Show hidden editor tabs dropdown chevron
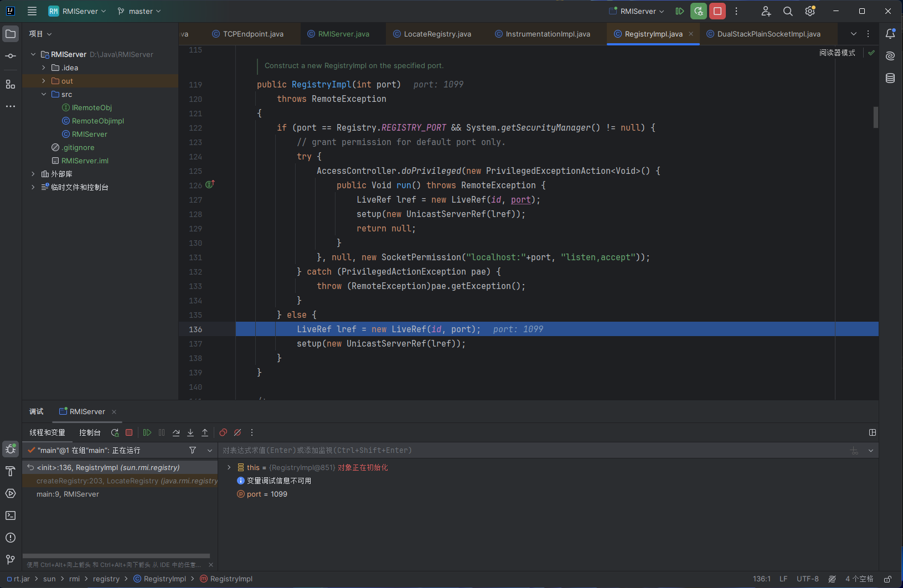The height and width of the screenshot is (588, 903). [x=854, y=34]
